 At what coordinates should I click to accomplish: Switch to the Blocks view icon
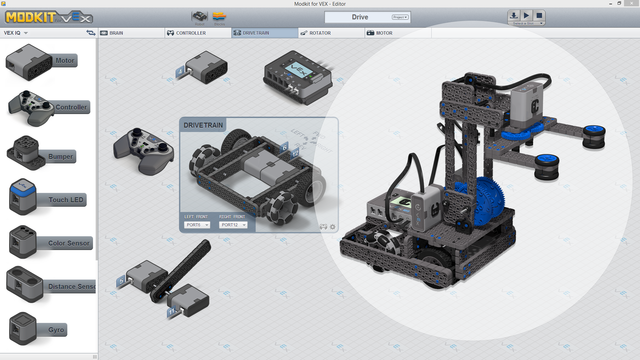[219, 18]
